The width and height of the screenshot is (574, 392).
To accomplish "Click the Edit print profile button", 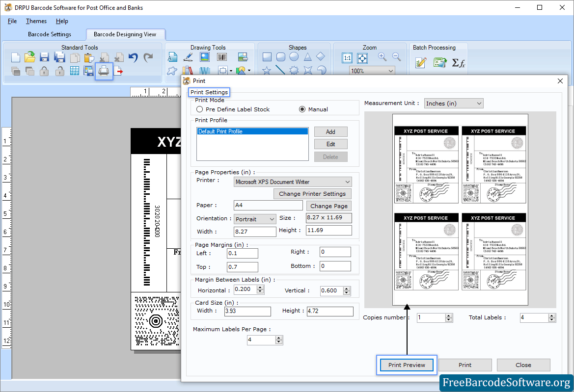I will pyautogui.click(x=330, y=144).
